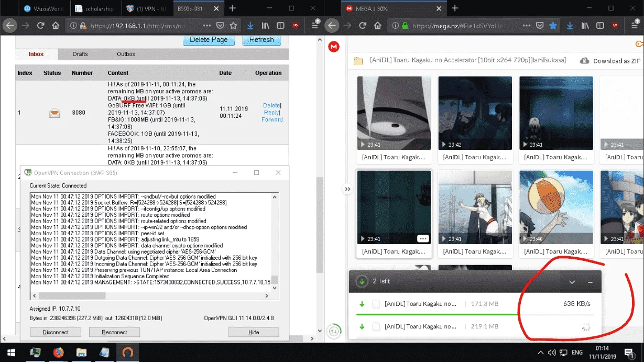Open library icon in left browser toolbar

click(x=266, y=26)
